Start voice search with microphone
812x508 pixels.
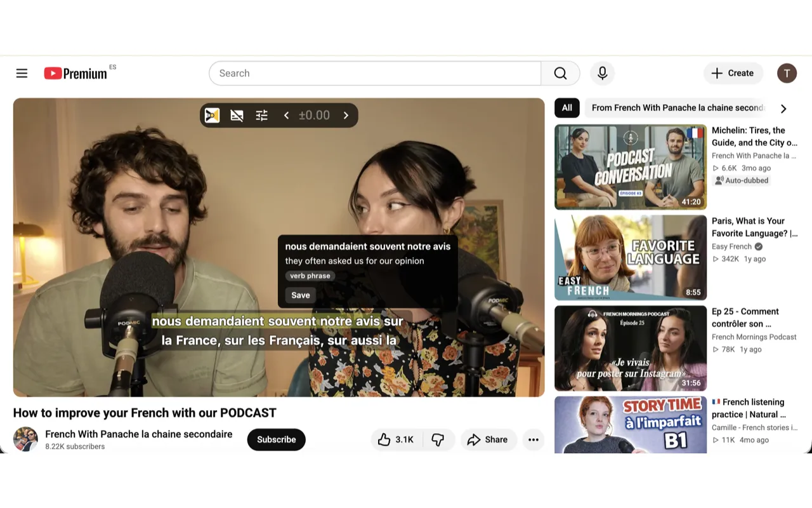pyautogui.click(x=602, y=73)
